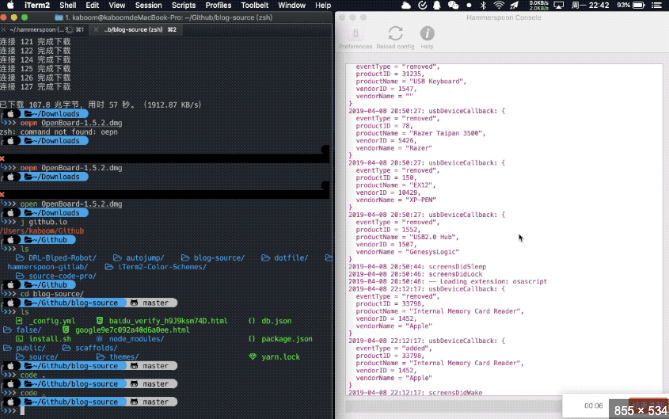Open the Apple menu
This screenshot has width=669, height=419.
(x=10, y=5)
